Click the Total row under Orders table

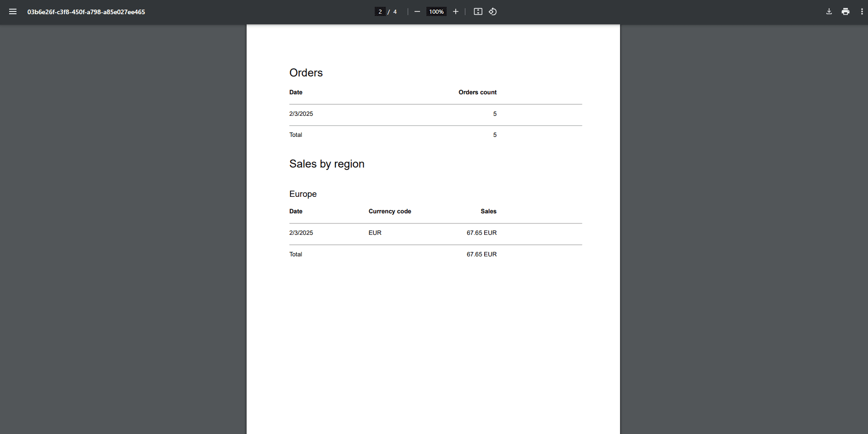coord(296,135)
